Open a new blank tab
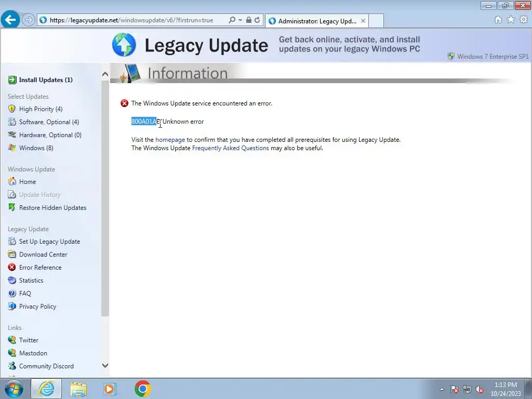This screenshot has width=532, height=399. (x=376, y=21)
